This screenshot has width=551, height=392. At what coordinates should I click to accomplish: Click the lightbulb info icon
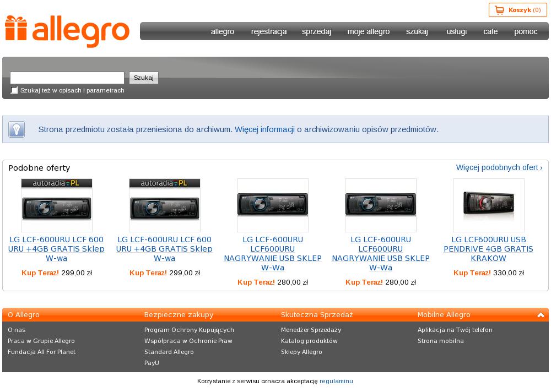coord(17,129)
